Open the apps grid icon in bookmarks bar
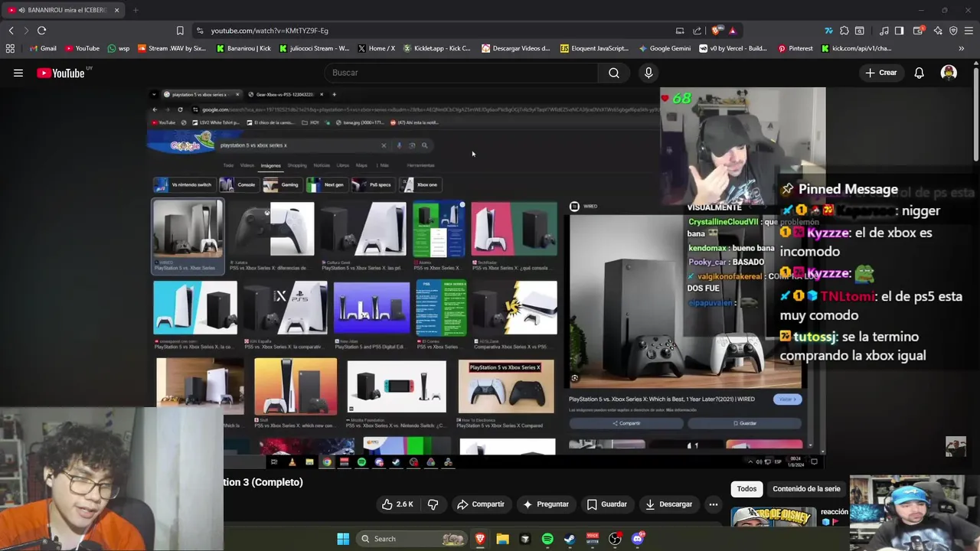Image resolution: width=980 pixels, height=551 pixels. [x=10, y=48]
